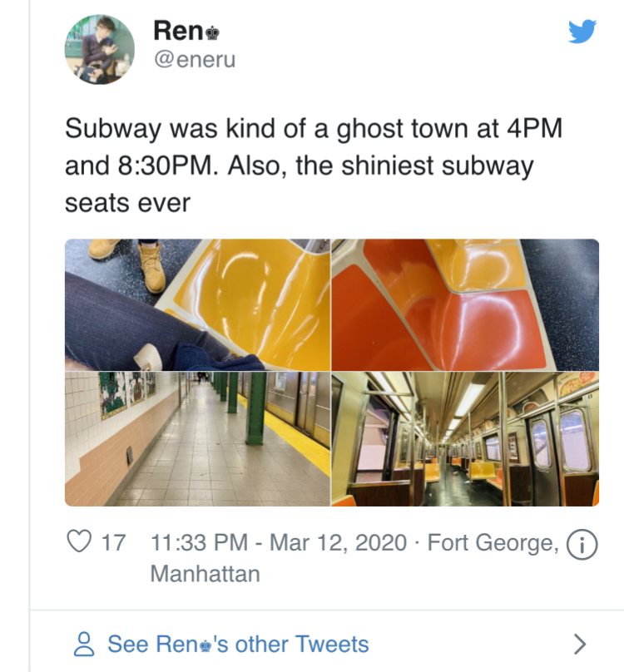View the station platform photo
624x672 pixels.
[197, 438]
